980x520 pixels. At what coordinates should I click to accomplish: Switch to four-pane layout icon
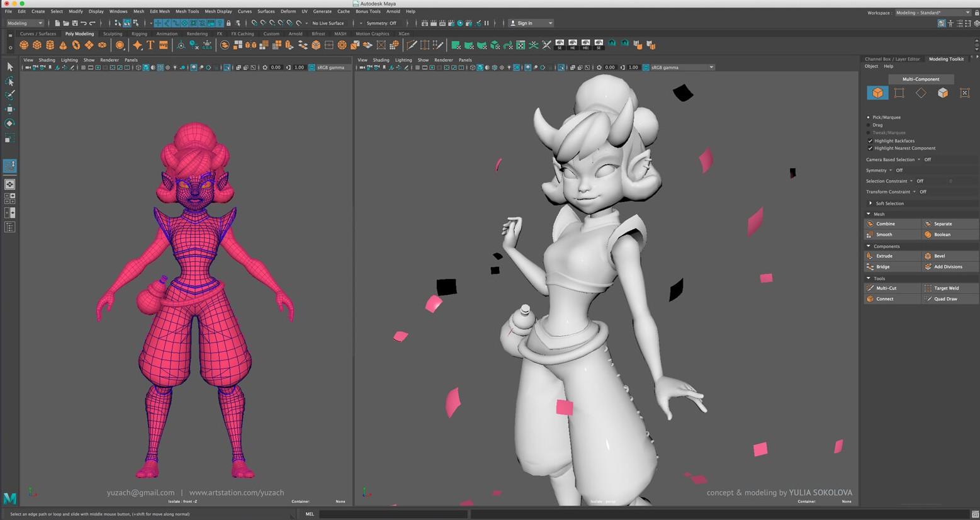click(9, 198)
